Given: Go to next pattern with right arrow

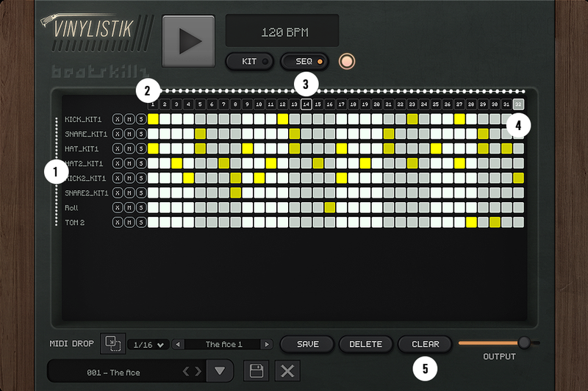Looking at the screenshot, I should click(266, 344).
